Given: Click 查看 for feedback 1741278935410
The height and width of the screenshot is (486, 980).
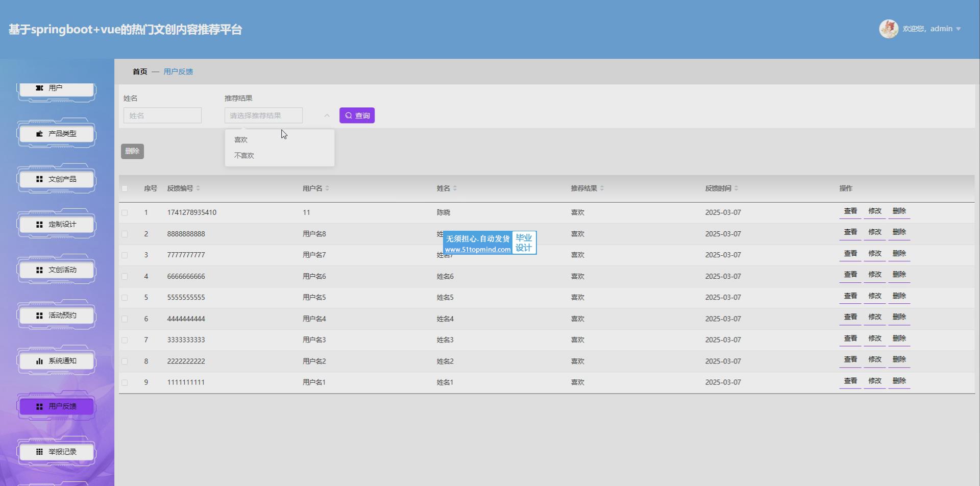Looking at the screenshot, I should coord(850,211).
